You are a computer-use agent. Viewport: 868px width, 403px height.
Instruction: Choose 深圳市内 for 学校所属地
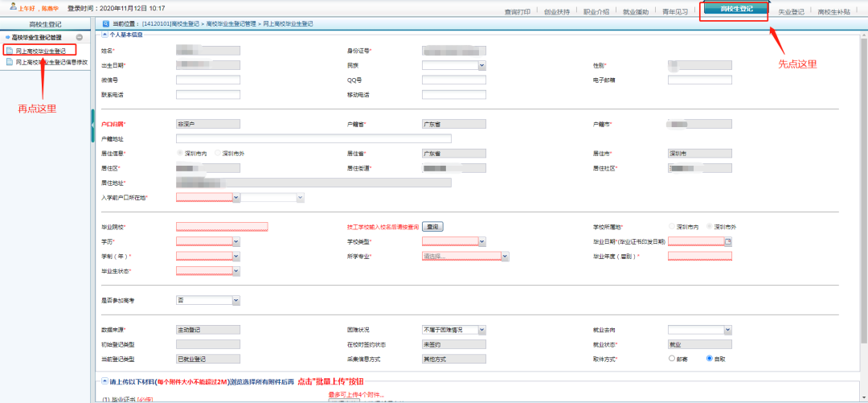coord(672,228)
